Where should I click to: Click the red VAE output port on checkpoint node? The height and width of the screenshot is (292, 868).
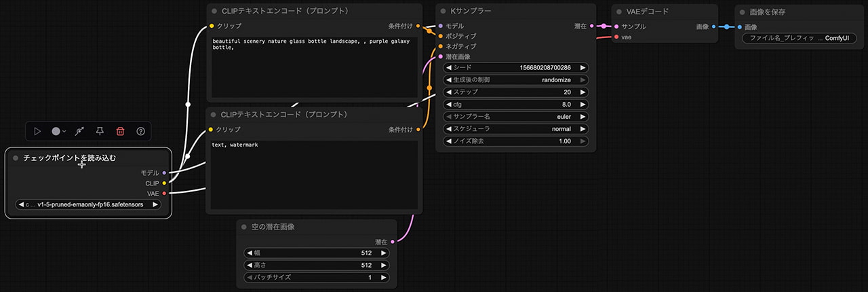click(x=164, y=194)
